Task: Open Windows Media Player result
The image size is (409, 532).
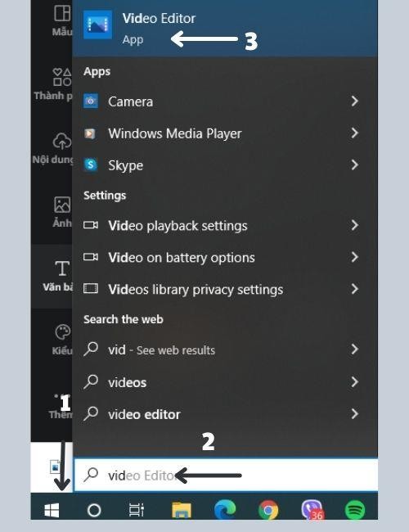Action: 225,133
